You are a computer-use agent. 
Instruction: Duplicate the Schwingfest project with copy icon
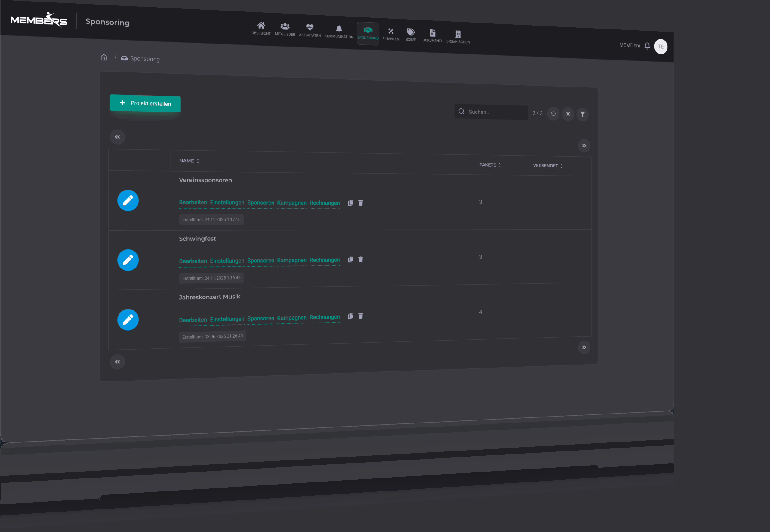pos(350,260)
